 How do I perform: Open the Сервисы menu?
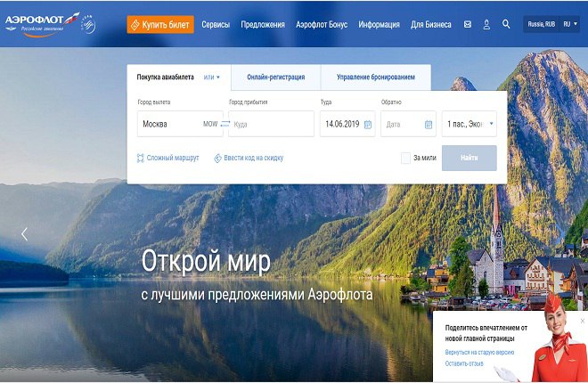pos(216,25)
